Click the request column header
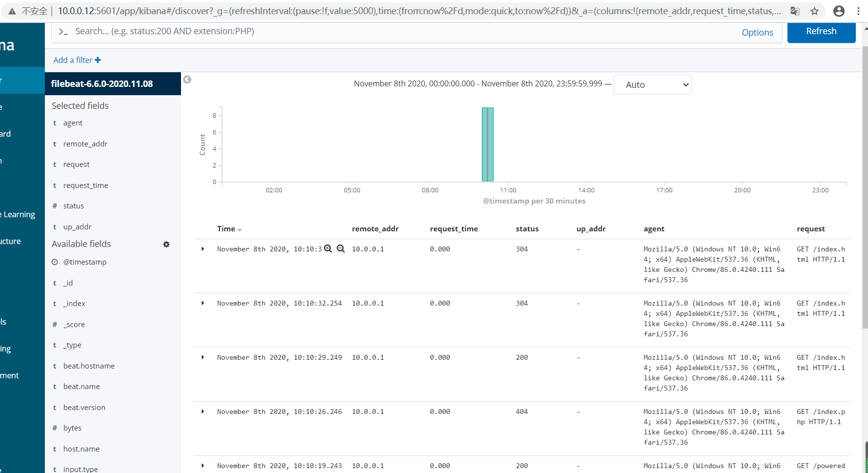The width and height of the screenshot is (868, 473). coord(811,229)
